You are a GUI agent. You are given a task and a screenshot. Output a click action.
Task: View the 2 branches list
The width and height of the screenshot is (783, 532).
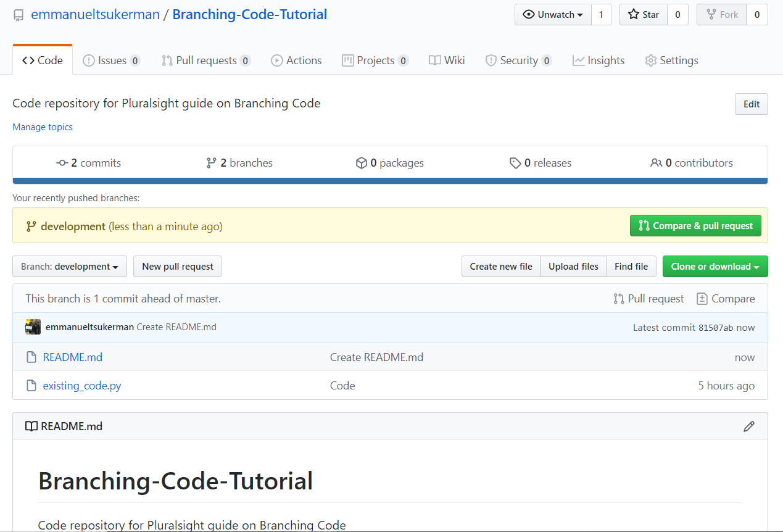pos(239,163)
